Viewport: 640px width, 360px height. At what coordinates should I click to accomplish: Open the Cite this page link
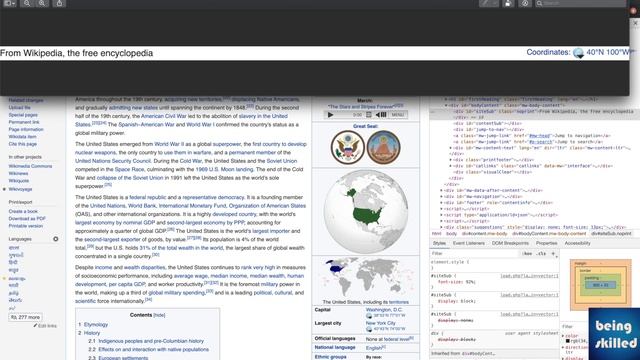[22, 144]
